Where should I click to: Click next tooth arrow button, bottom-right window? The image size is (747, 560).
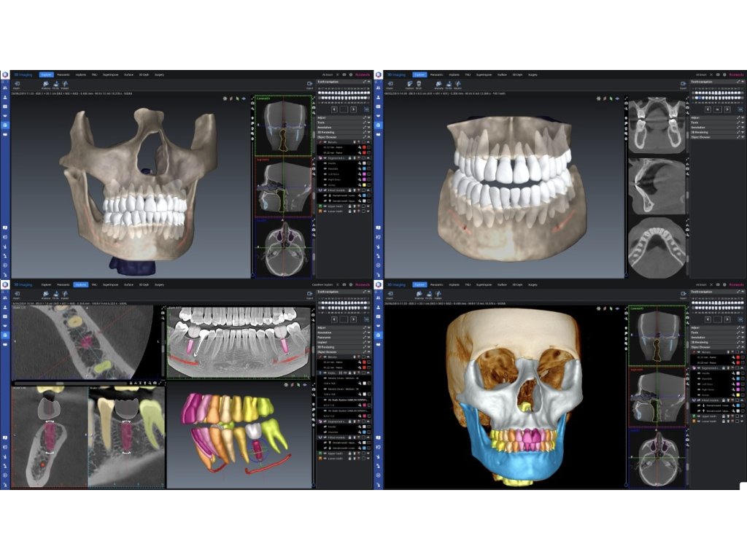point(727,319)
